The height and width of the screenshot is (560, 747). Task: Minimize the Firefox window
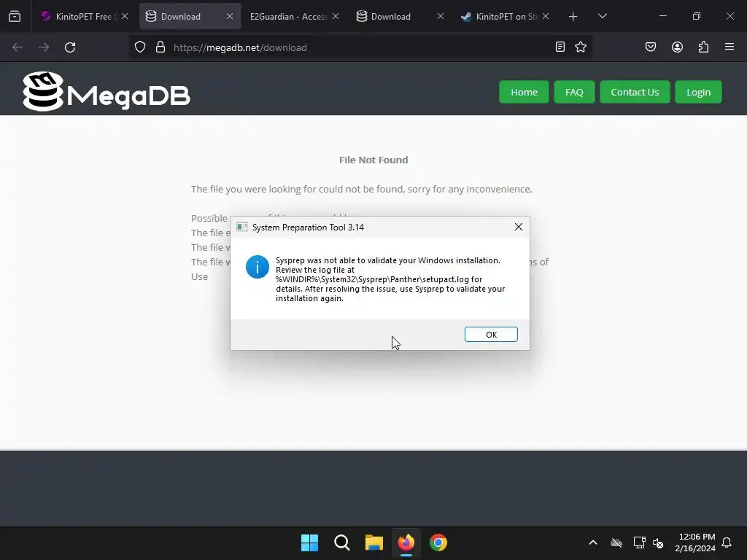point(662,16)
